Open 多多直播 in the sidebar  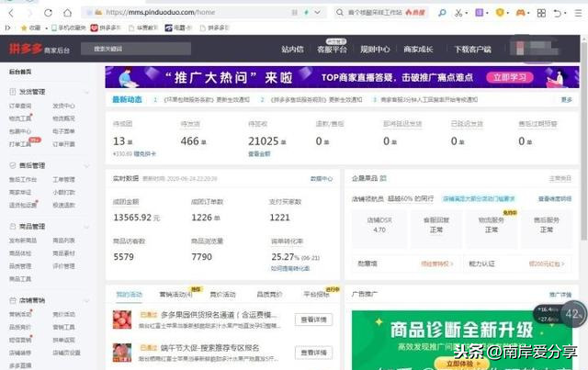click(x=20, y=365)
